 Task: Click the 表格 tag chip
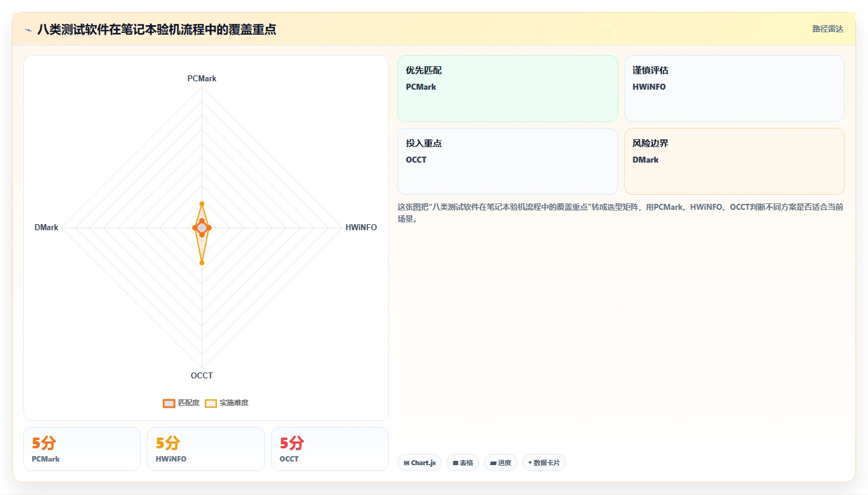462,463
